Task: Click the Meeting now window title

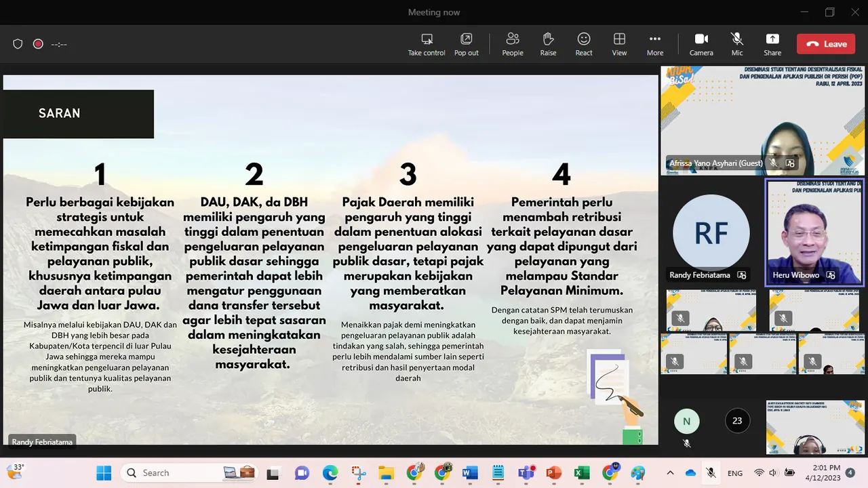Action: click(x=434, y=12)
